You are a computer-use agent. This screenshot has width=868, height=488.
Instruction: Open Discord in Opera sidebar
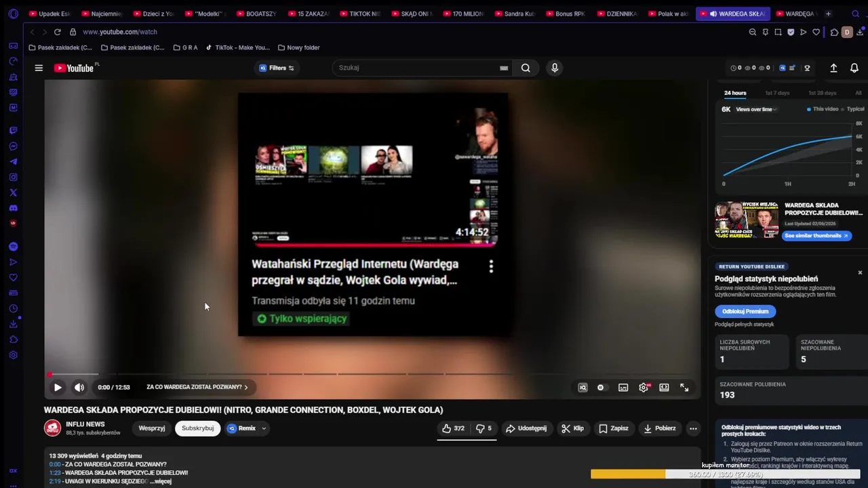coord(13,208)
